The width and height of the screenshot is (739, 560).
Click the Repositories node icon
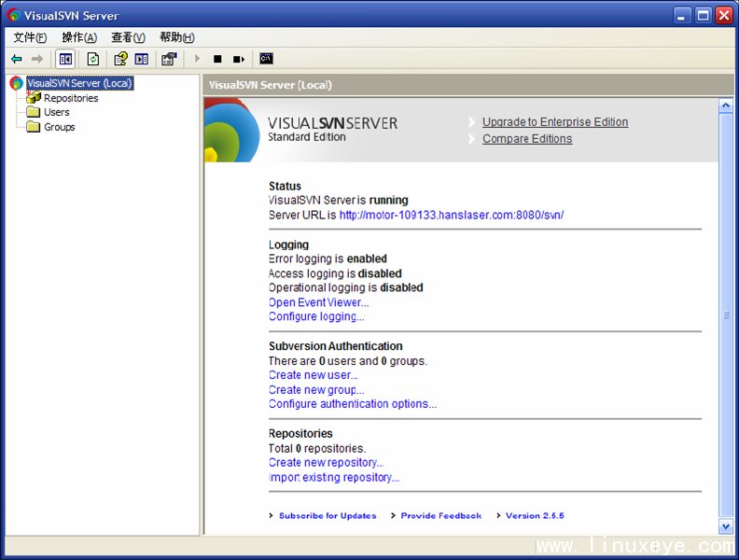pos(33,98)
